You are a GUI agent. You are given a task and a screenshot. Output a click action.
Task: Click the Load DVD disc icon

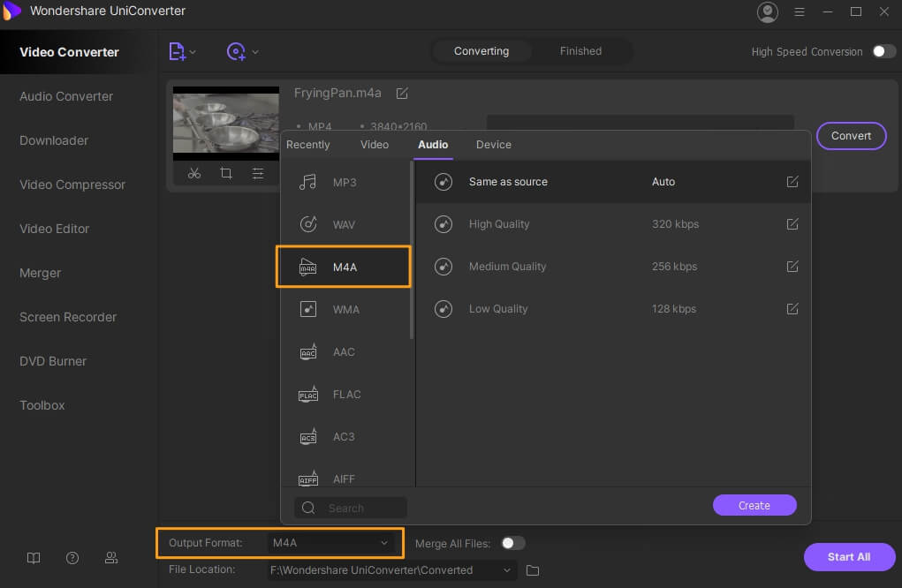point(236,52)
